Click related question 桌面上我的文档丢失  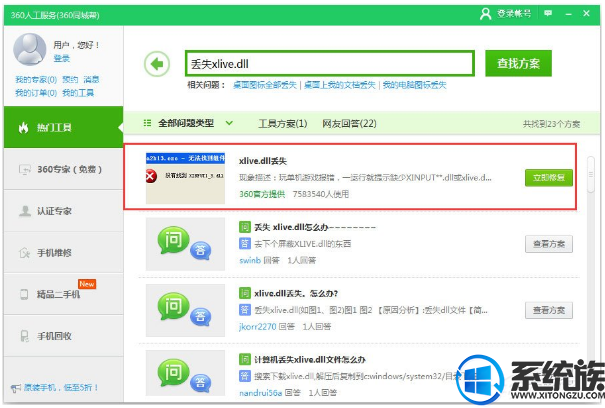click(340, 85)
